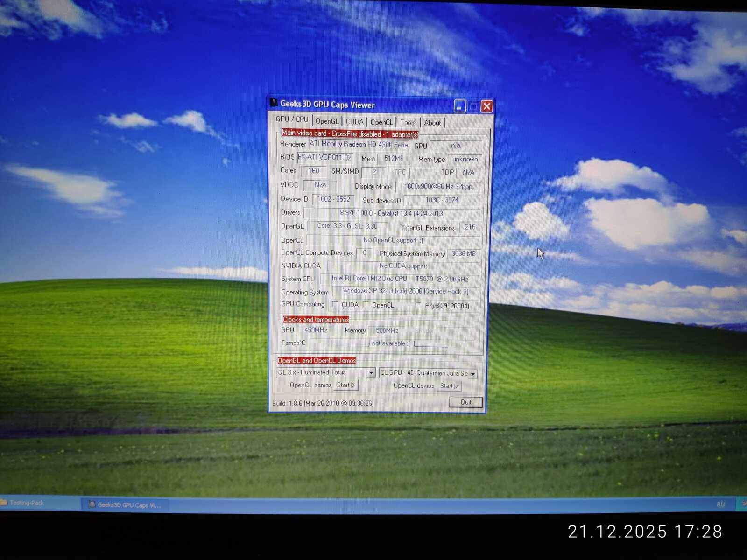Select the Drivers field showing Catalyst 13.4
Image resolution: width=747 pixels, height=560 pixels.
[392, 213]
